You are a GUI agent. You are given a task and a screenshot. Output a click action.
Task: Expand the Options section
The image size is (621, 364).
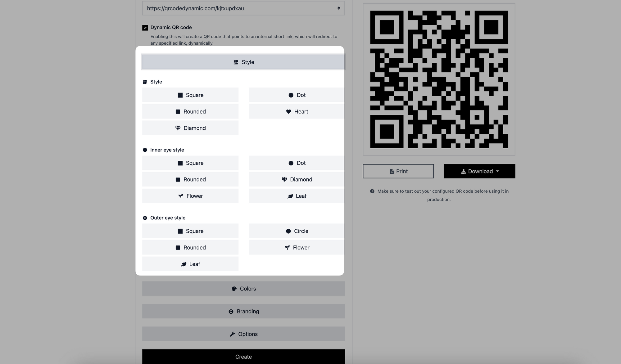point(243,334)
